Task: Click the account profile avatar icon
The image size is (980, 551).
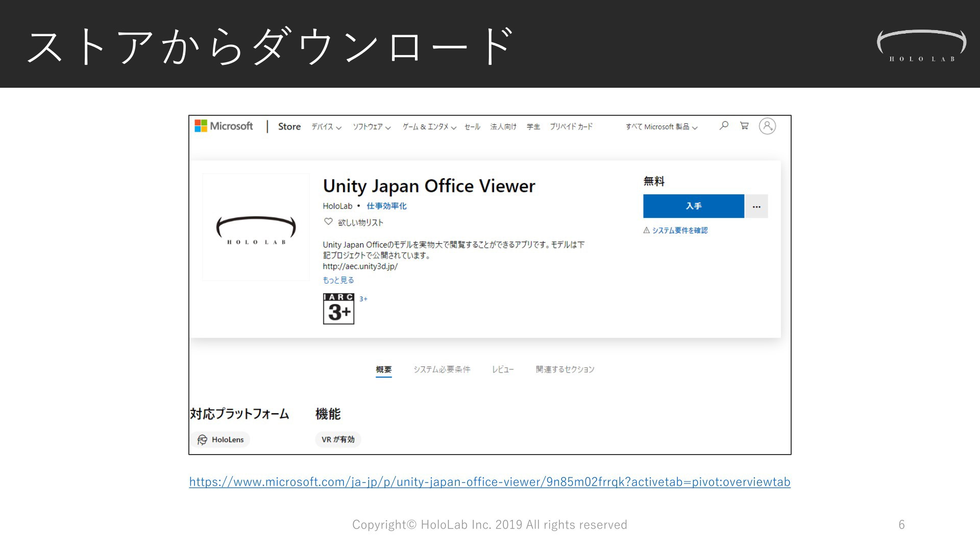Action: point(767,126)
